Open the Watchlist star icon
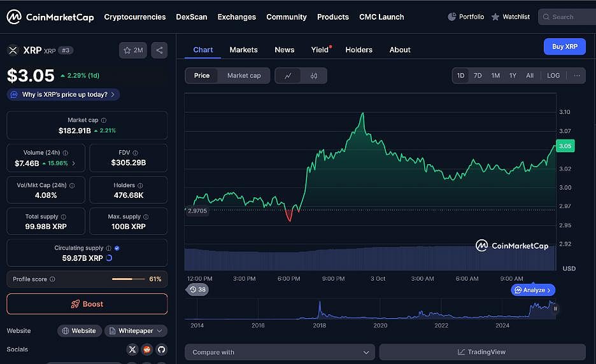Screen dimensions: 596x364 [495, 17]
